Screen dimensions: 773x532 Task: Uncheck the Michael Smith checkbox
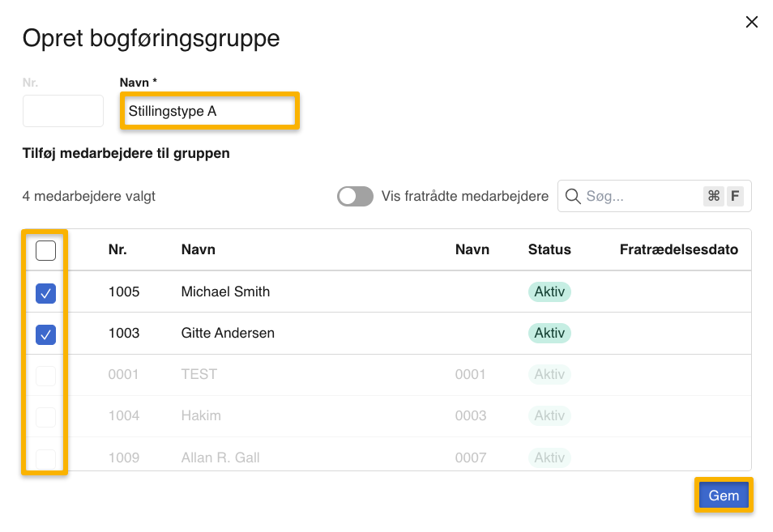pos(46,292)
